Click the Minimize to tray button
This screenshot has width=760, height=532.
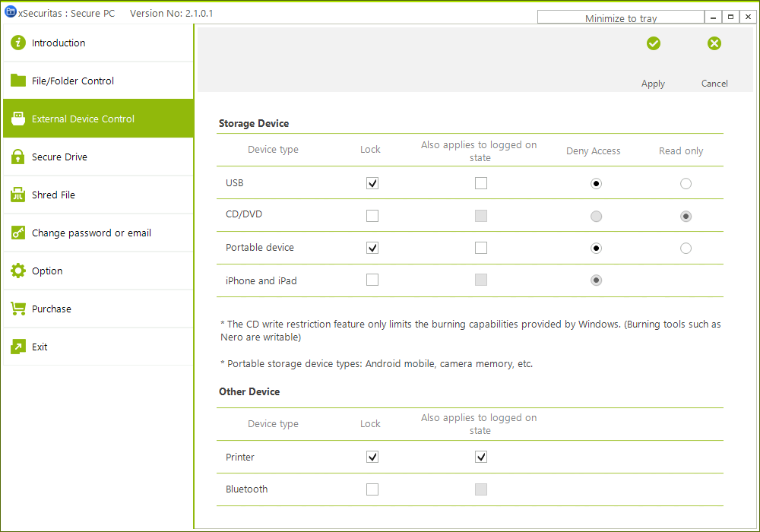click(x=620, y=17)
